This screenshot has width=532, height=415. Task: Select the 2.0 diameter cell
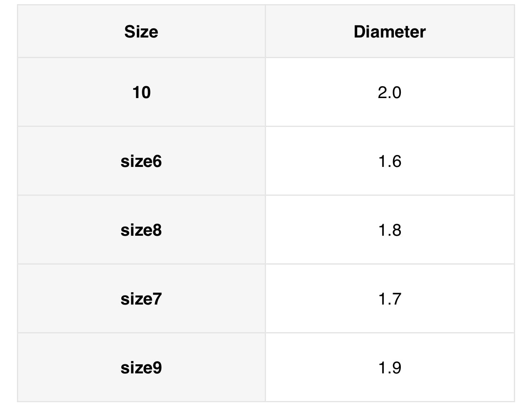tap(389, 92)
